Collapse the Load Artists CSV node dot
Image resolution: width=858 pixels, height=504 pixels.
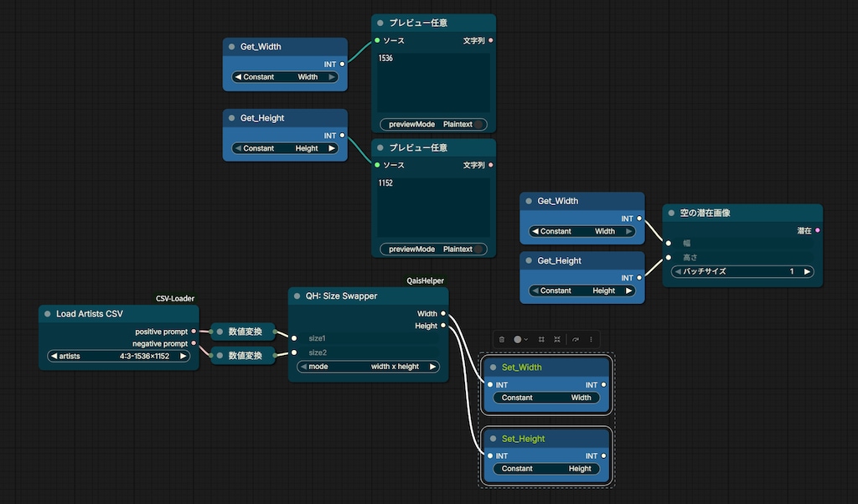tap(48, 314)
